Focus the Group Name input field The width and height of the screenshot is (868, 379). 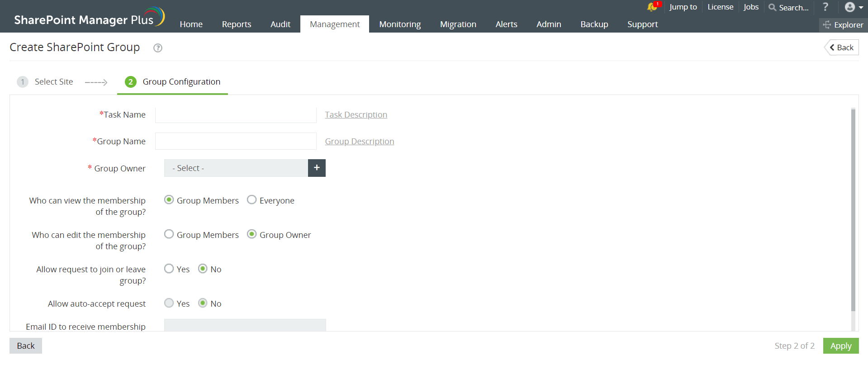(236, 141)
